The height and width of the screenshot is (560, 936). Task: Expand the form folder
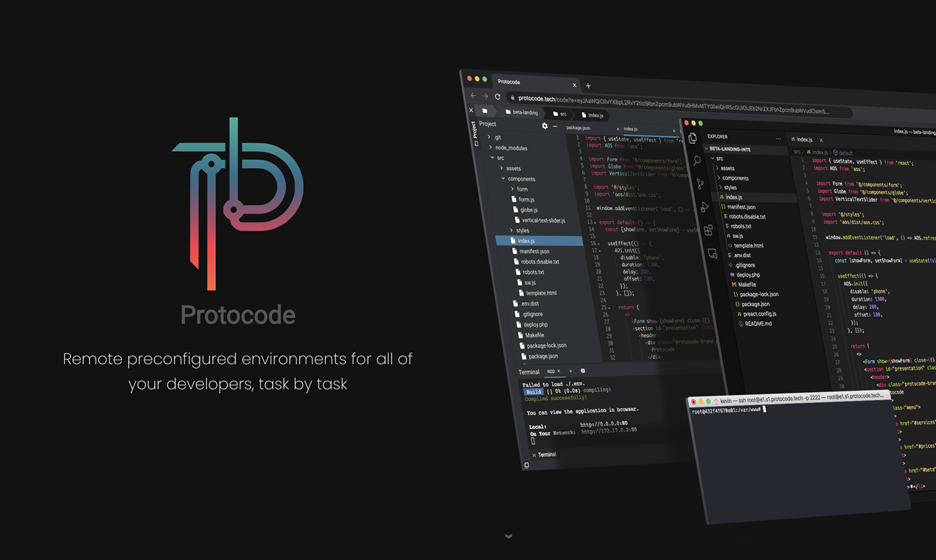coord(512,189)
